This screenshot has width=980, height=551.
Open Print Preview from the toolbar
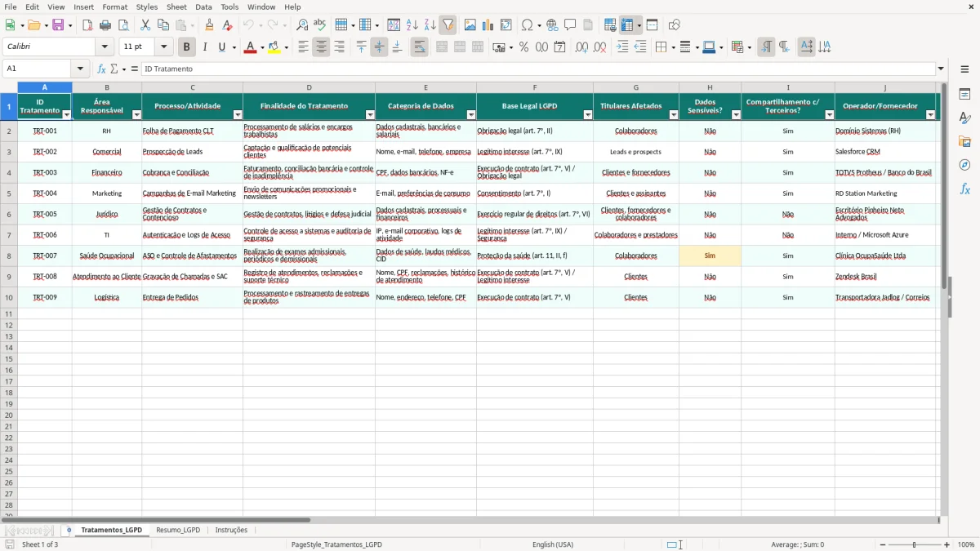[x=123, y=25]
